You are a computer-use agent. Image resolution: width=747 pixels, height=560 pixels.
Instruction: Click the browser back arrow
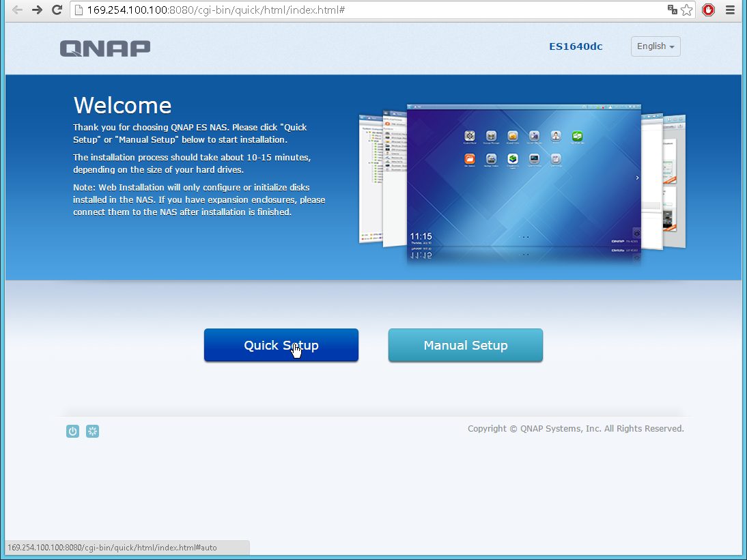pos(17,10)
